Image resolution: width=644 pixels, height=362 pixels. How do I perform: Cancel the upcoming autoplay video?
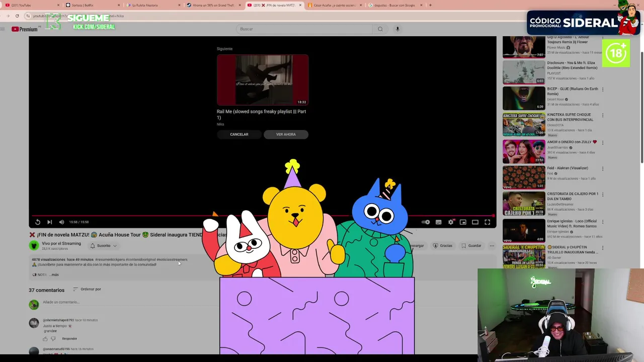click(239, 134)
